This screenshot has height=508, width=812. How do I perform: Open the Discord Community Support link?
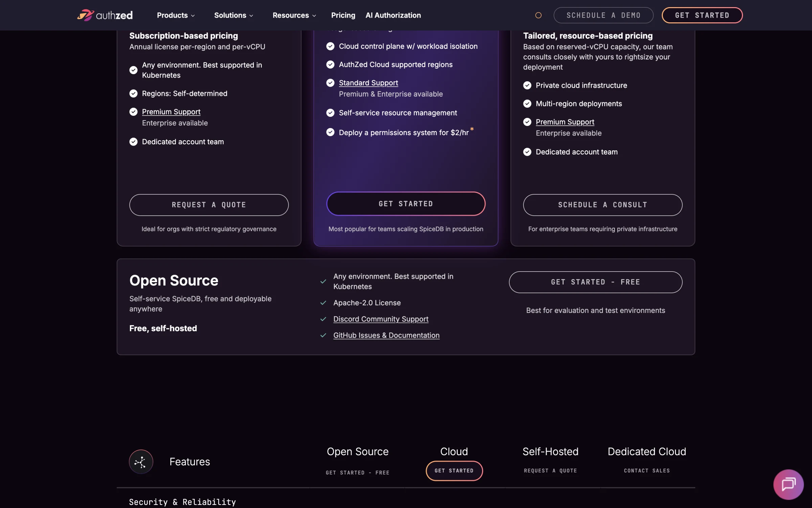[x=381, y=319]
